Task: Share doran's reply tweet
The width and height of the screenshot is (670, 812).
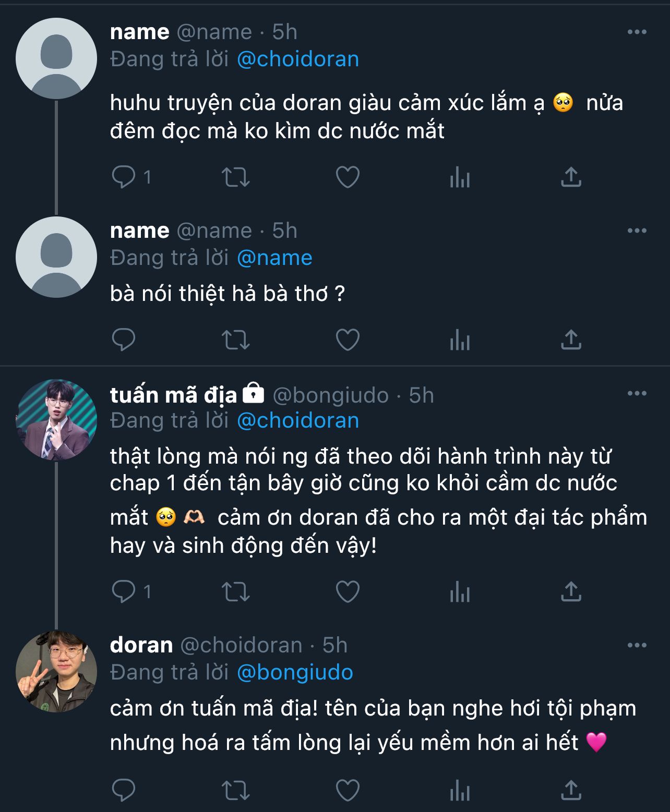Action: pyautogui.click(x=571, y=790)
